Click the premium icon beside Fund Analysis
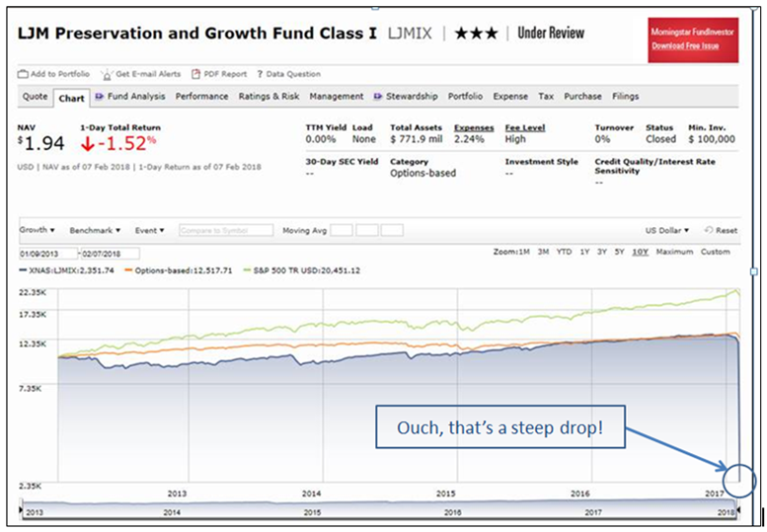 (100, 97)
